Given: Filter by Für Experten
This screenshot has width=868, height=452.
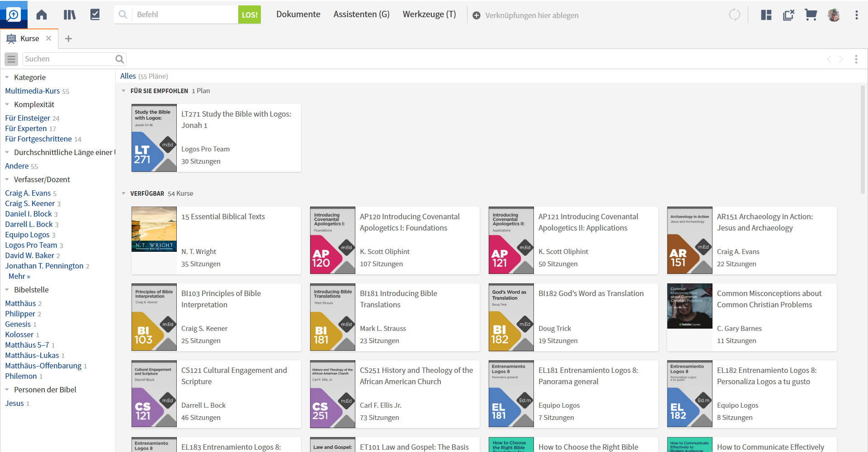Looking at the screenshot, I should 26,128.
